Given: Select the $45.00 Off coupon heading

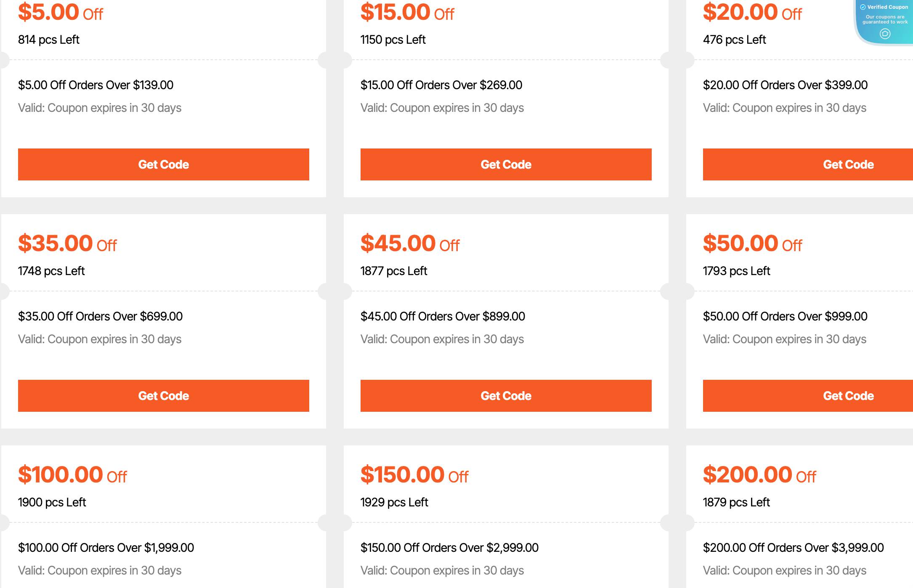Looking at the screenshot, I should 409,243.
